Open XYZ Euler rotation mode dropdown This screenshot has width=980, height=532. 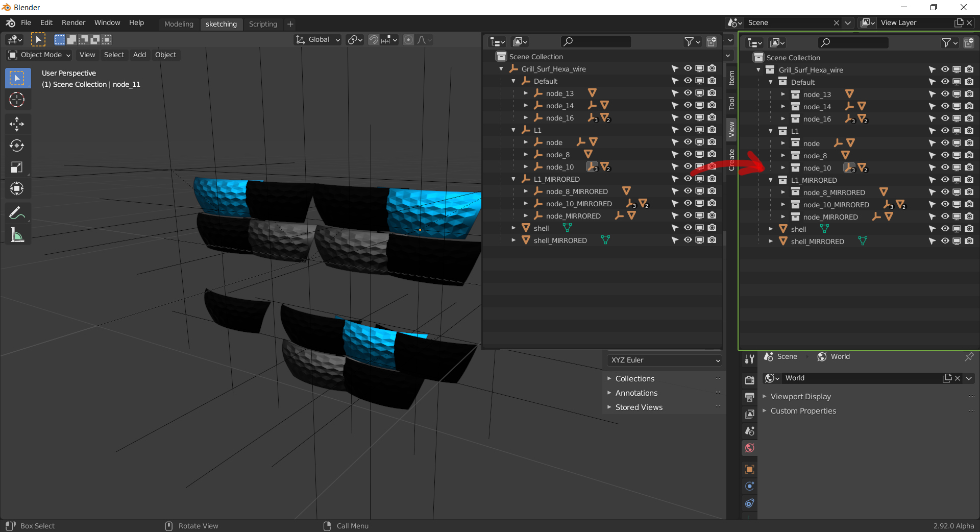665,360
